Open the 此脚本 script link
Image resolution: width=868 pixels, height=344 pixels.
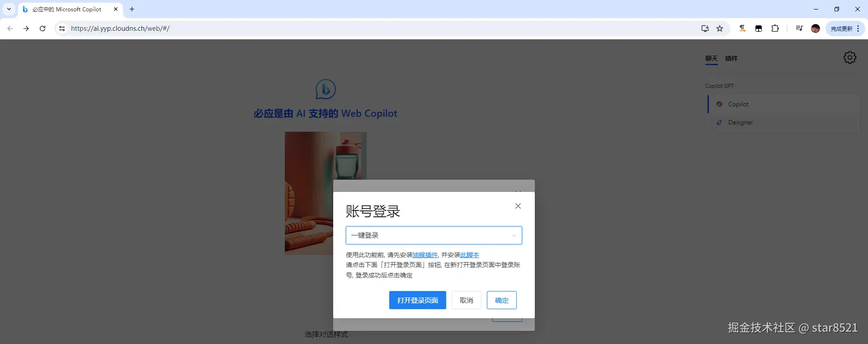(470, 255)
